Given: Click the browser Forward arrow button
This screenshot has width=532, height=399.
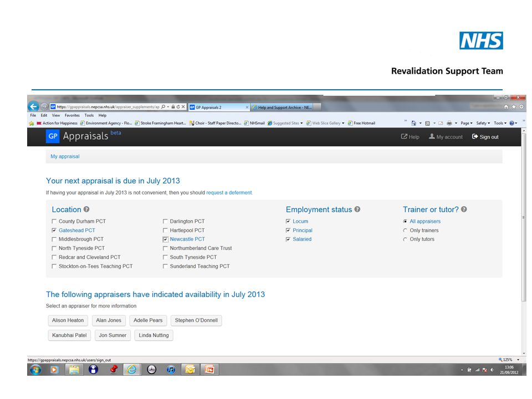Looking at the screenshot, I should coord(44,106).
